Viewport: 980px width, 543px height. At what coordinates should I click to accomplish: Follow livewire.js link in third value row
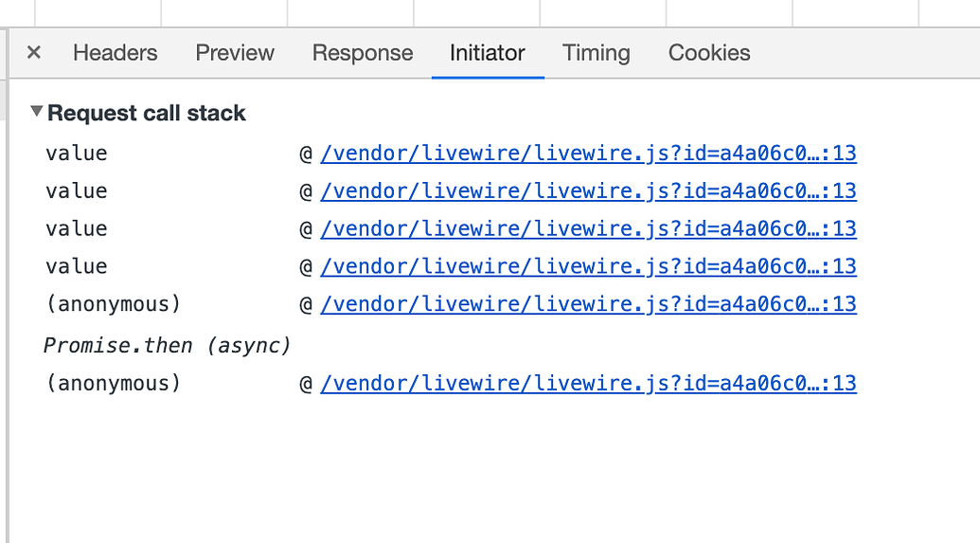click(x=588, y=228)
